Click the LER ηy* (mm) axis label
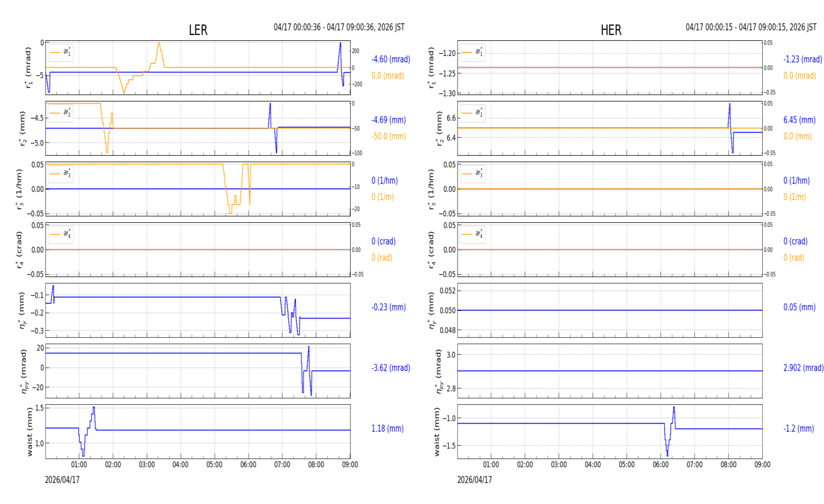824x504 pixels. coord(24,310)
